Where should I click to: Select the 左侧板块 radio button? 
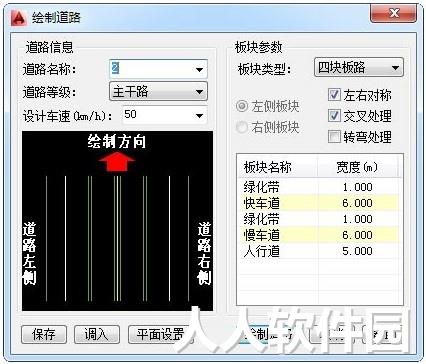pyautogui.click(x=242, y=106)
